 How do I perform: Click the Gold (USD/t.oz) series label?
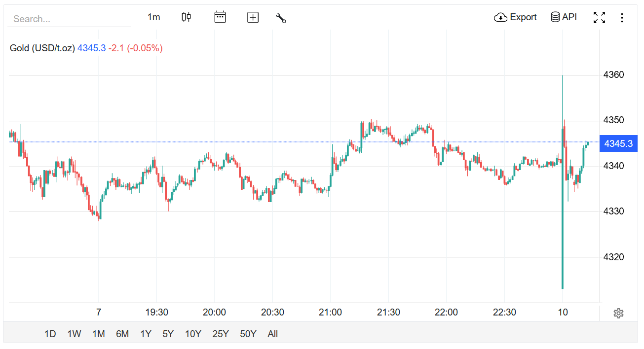click(42, 48)
